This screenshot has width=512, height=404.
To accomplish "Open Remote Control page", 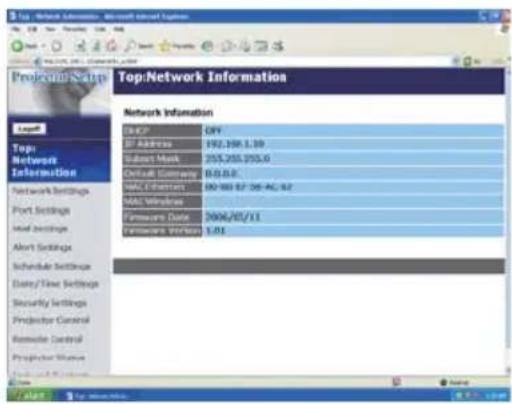I will (x=47, y=339).
